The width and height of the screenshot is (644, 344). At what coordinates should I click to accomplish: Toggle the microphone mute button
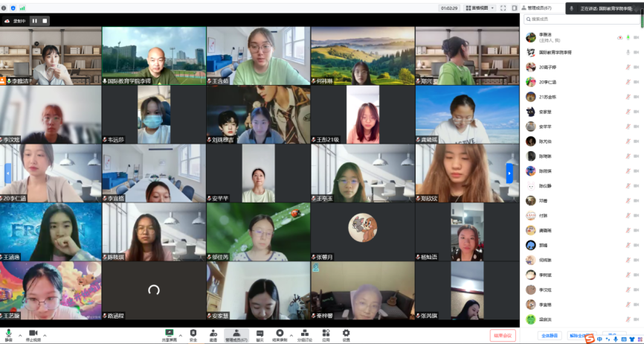(8, 333)
